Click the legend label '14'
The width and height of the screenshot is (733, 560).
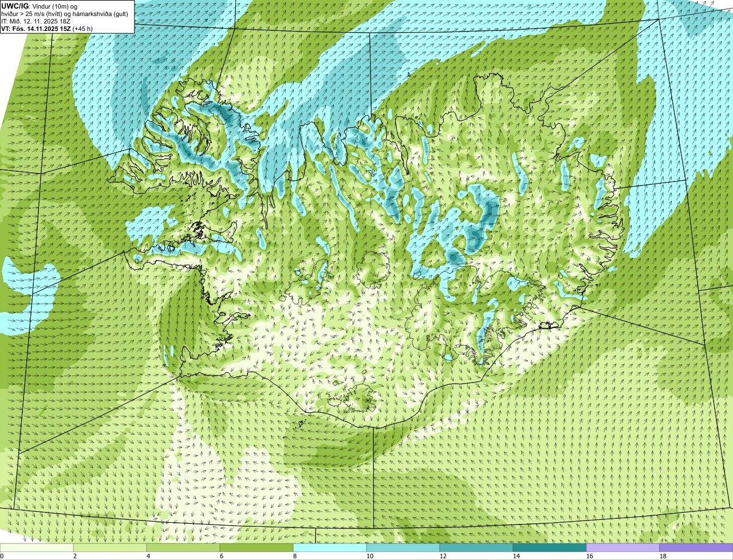(517, 556)
